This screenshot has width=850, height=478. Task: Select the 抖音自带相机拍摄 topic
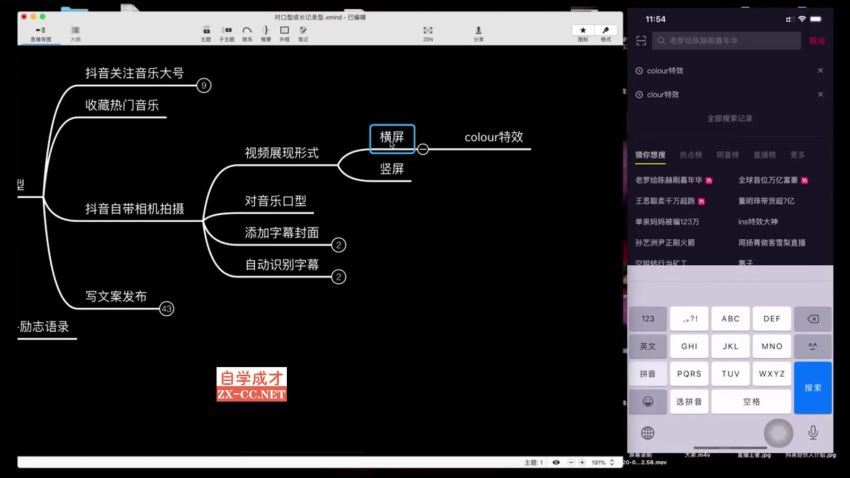pyautogui.click(x=134, y=209)
